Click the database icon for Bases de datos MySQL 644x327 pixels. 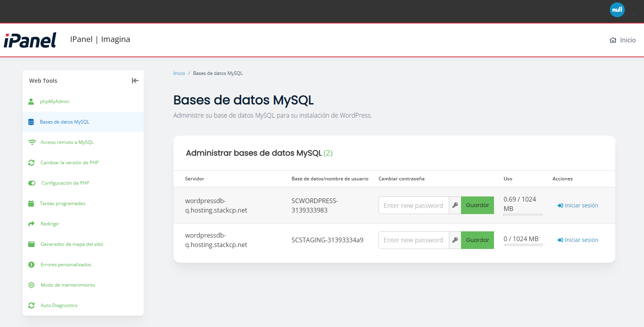click(x=31, y=122)
